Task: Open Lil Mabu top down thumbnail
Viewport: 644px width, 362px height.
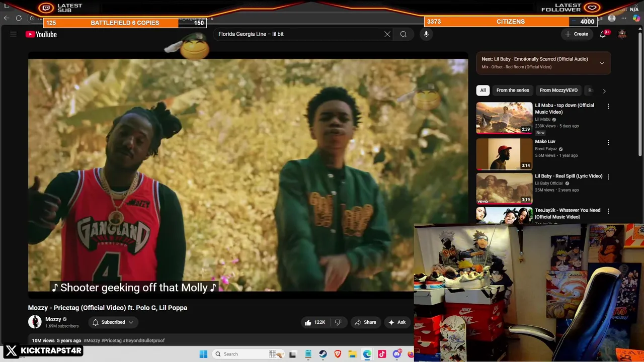Action: (x=504, y=118)
